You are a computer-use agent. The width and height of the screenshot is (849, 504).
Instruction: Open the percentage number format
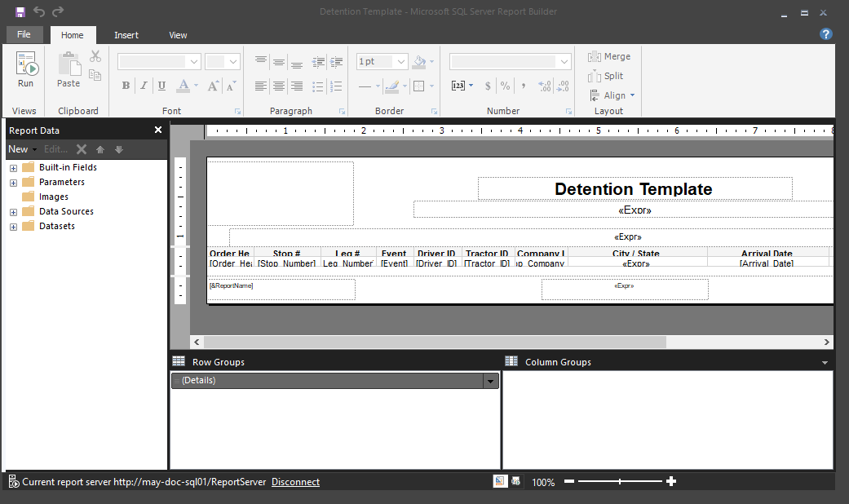506,85
